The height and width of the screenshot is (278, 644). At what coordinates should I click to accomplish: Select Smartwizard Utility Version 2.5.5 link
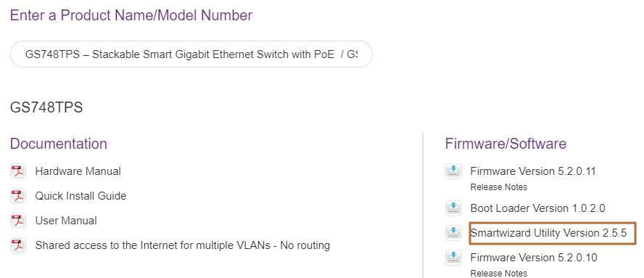[548, 233]
